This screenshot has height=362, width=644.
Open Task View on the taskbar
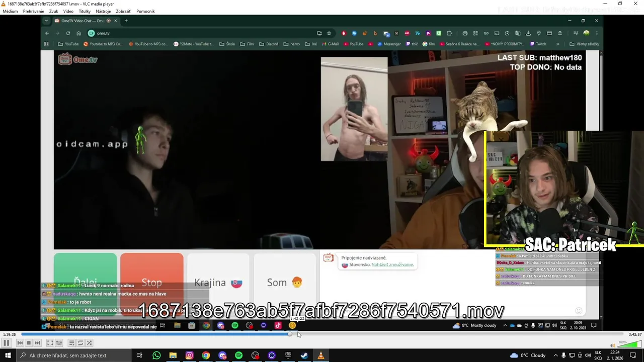pos(139,355)
